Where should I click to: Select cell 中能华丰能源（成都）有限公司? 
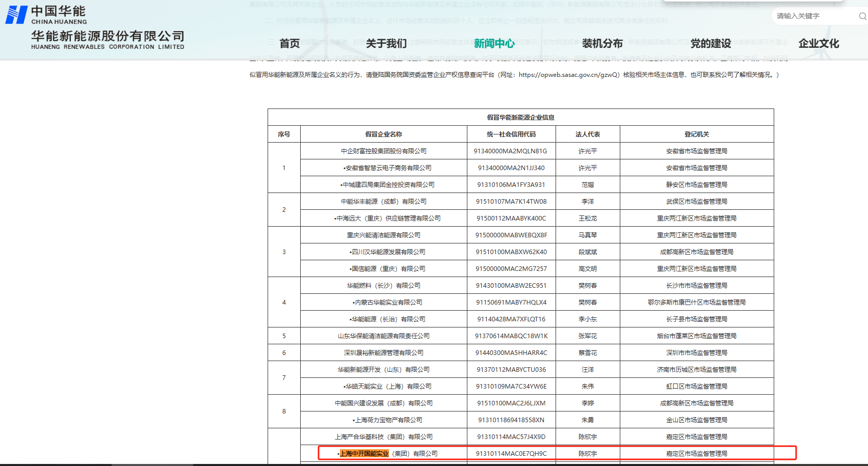[x=383, y=202]
